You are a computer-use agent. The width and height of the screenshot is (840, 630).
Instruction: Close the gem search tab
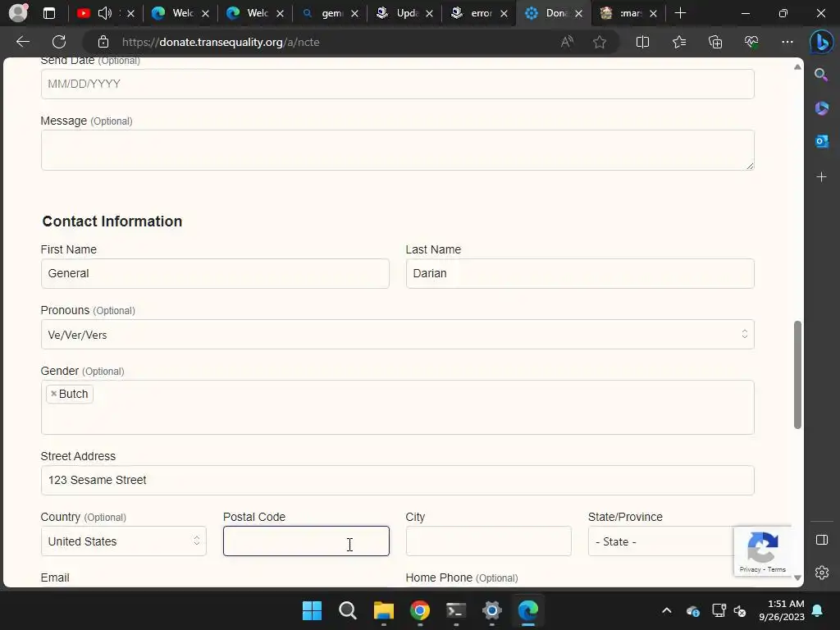[x=354, y=13]
